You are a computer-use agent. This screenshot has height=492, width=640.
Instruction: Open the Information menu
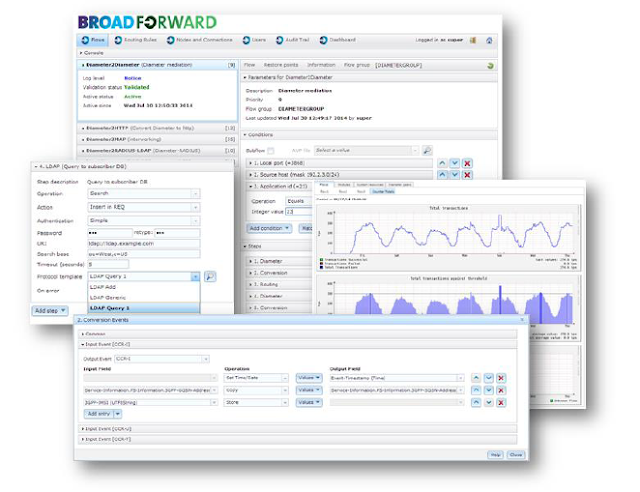321,65
